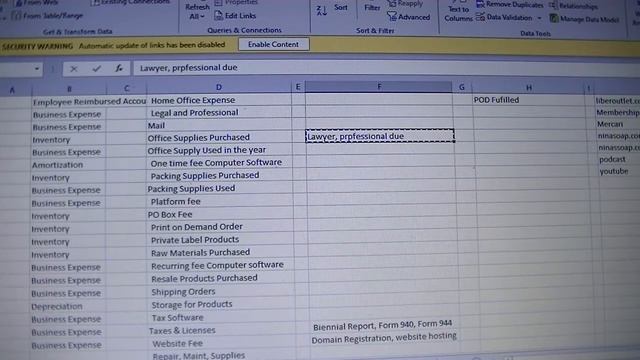Image resolution: width=640 pixels, height=360 pixels.
Task: Click 'One time fee Computer Software'
Action: click(x=216, y=162)
